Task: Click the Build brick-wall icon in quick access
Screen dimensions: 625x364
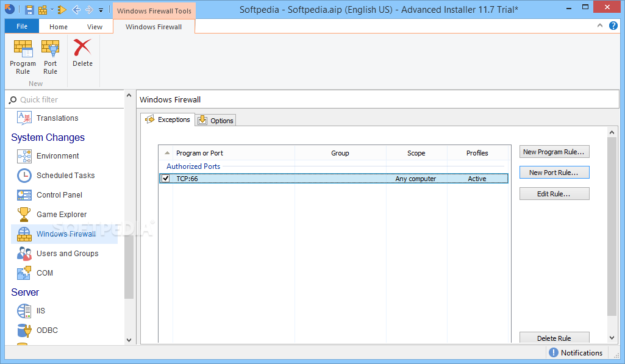Action: click(42, 10)
